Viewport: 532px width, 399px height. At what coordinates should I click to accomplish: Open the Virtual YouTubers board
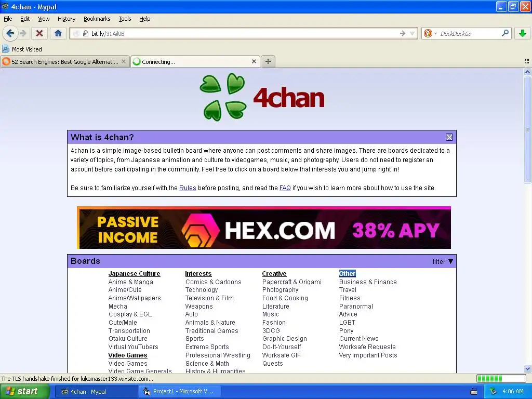(134, 347)
